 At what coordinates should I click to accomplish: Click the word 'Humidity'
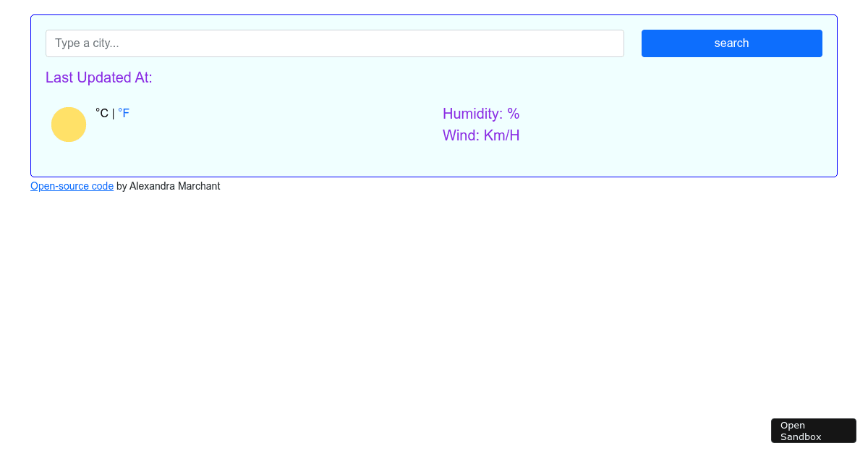472,114
